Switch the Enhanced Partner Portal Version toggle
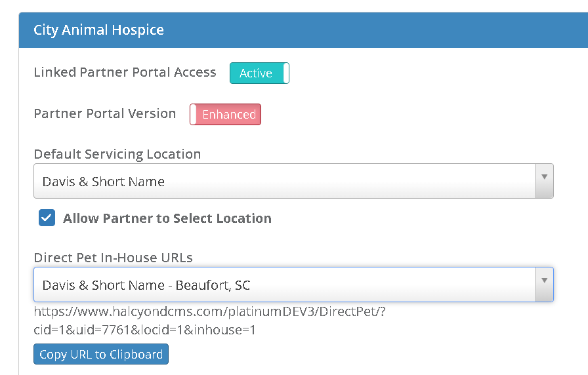 pos(225,115)
